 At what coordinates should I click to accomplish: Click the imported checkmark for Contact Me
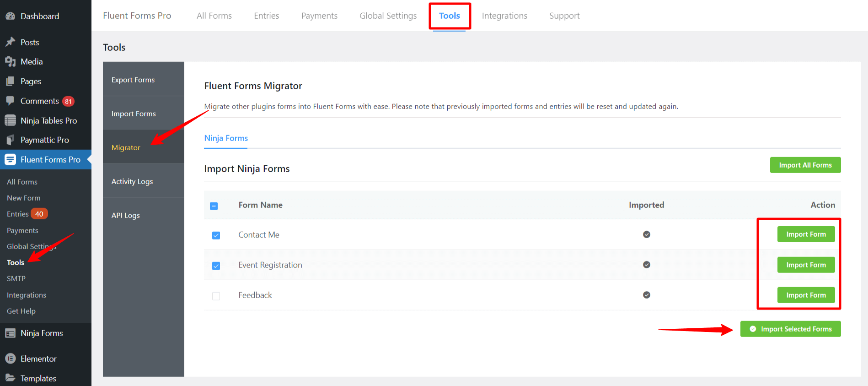[x=647, y=234]
